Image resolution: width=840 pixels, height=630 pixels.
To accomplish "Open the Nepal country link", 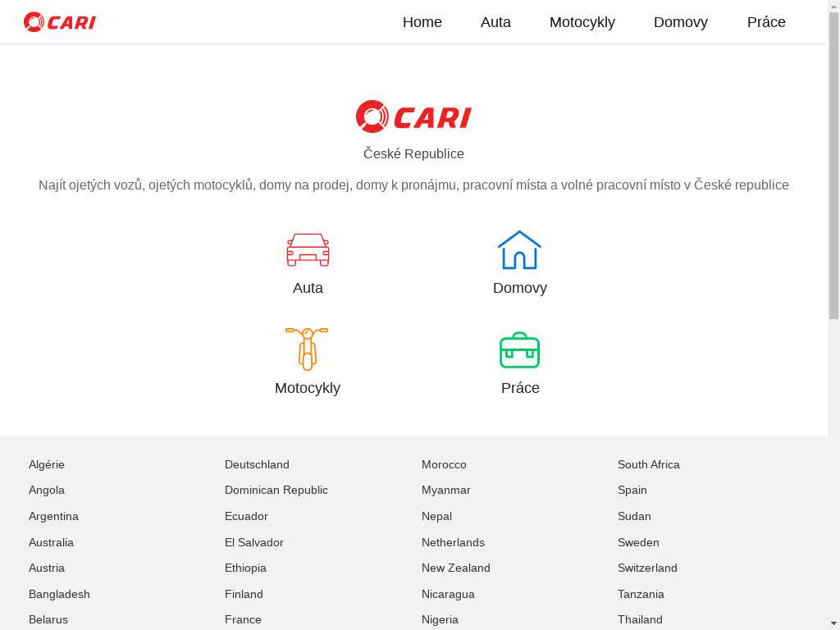I will [x=436, y=517].
